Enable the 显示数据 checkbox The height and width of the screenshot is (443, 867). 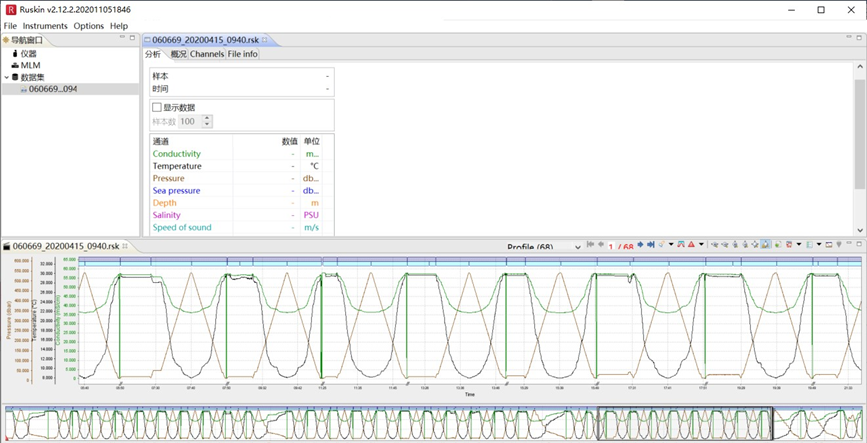coord(157,107)
